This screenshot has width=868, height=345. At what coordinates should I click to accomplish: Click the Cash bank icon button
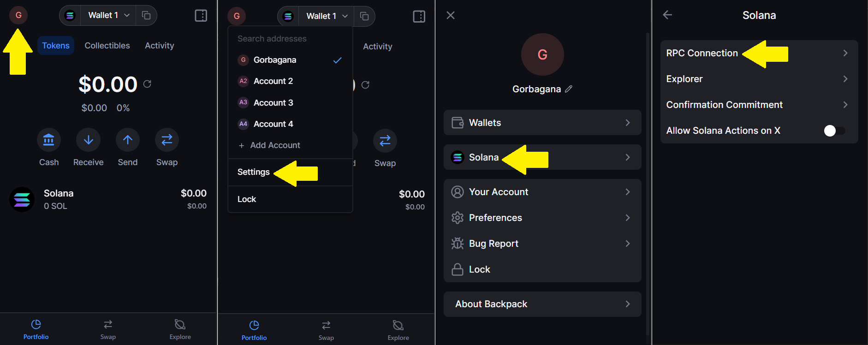(48, 140)
